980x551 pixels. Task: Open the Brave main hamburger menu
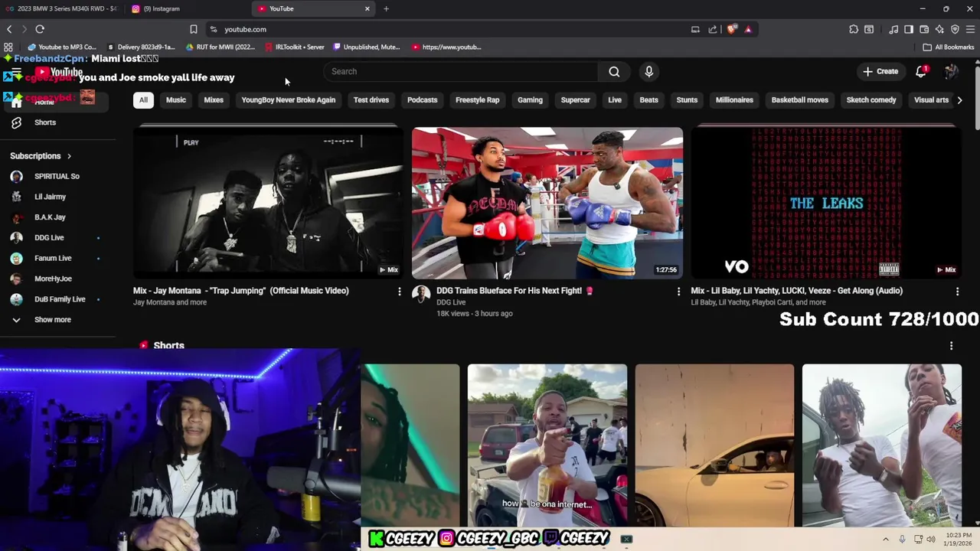pyautogui.click(x=971, y=29)
